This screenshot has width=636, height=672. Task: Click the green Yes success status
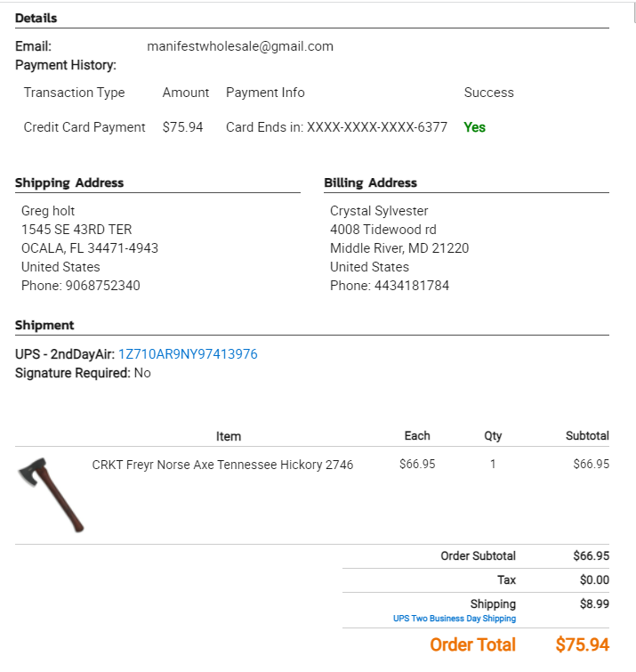coord(474,127)
